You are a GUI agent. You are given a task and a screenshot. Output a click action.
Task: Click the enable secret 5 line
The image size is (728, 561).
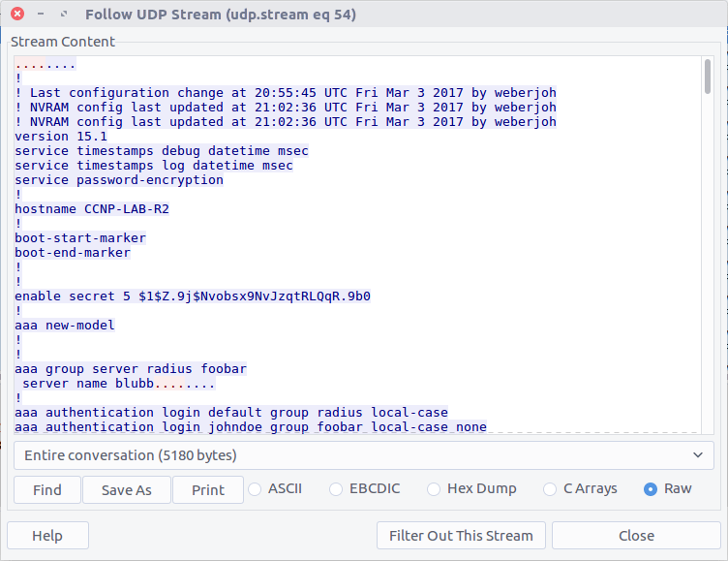pos(193,296)
